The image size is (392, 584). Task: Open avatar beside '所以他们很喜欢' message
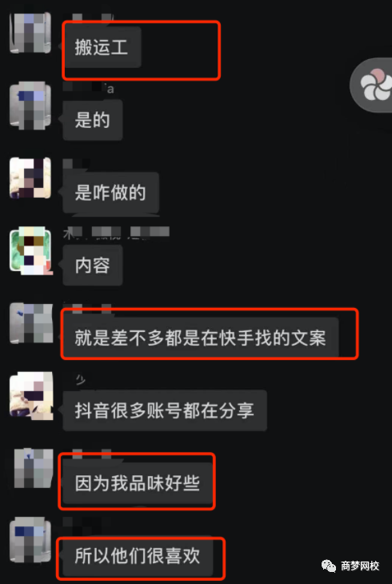click(x=30, y=541)
